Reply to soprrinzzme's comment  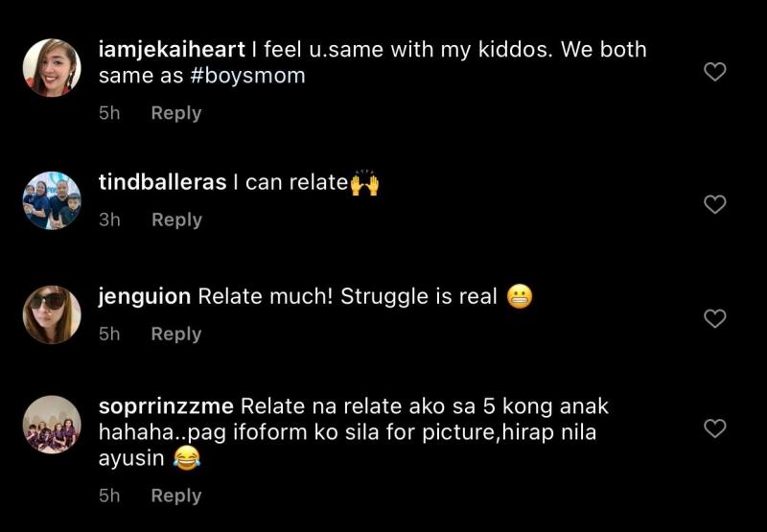point(176,496)
